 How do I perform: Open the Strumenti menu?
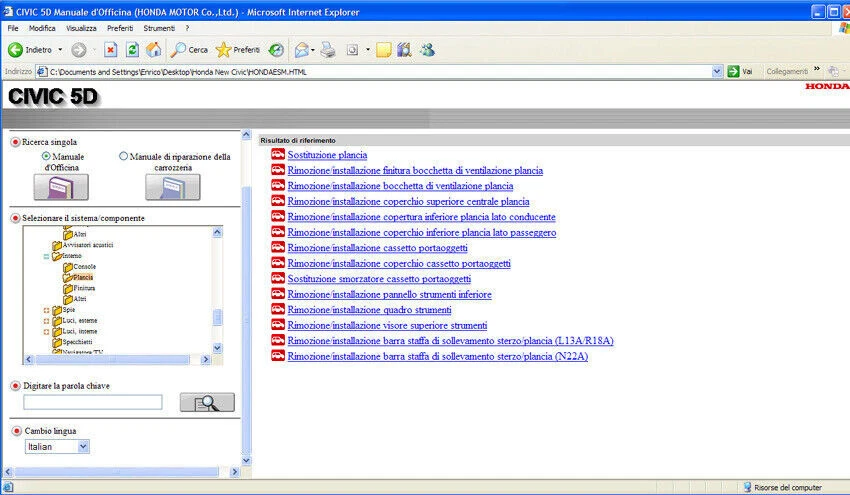click(x=159, y=28)
